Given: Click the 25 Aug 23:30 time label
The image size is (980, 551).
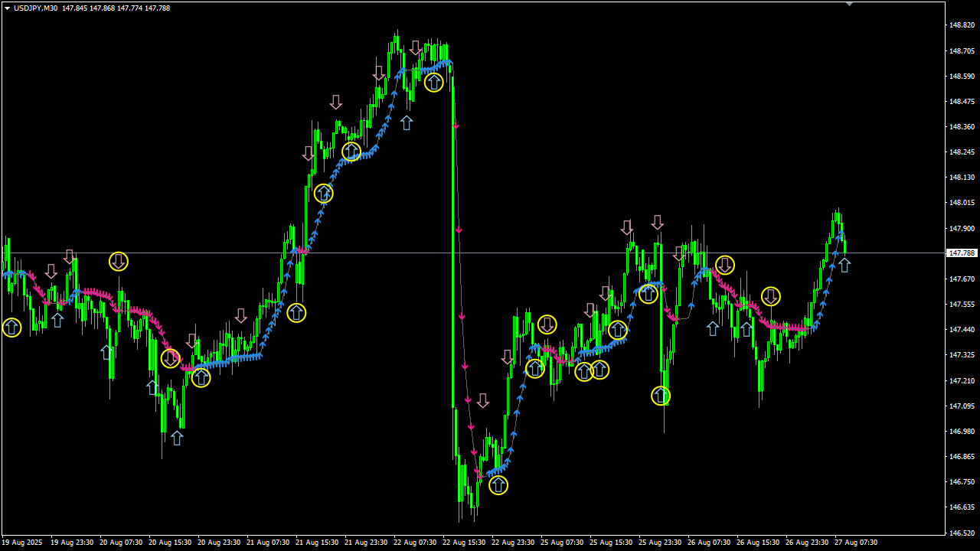Looking at the screenshot, I should tap(660, 543).
